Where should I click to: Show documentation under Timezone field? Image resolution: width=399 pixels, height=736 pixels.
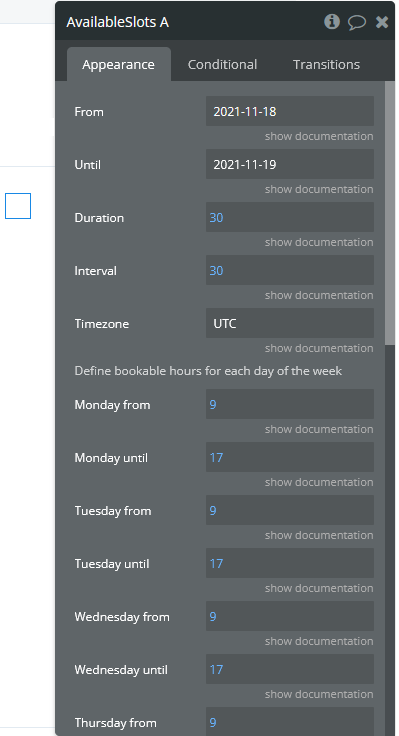(319, 348)
